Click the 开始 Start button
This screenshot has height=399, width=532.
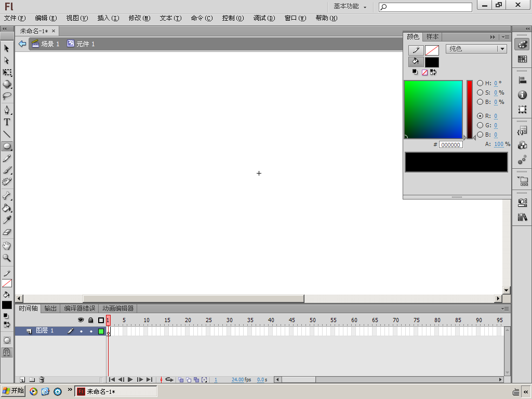click(x=13, y=391)
